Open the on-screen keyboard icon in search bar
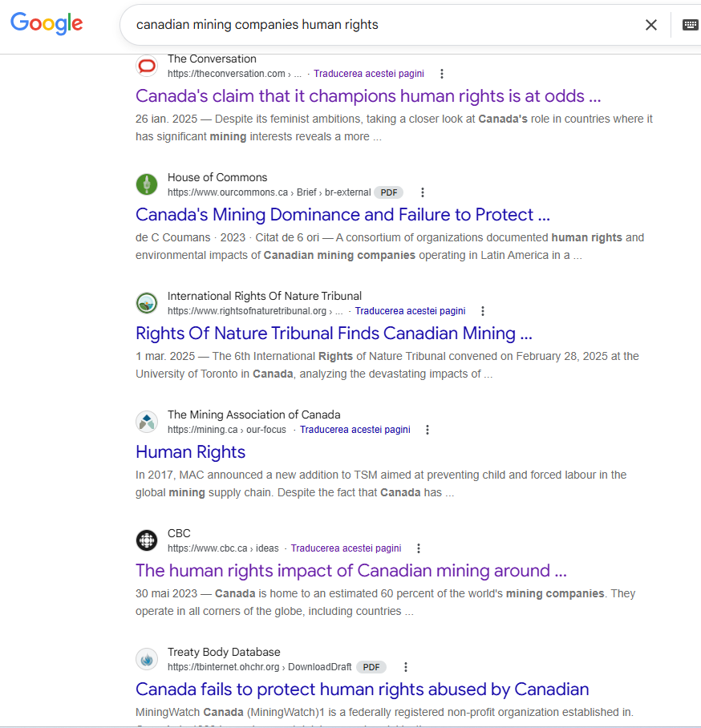Screen dimensions: 701x728 point(690,25)
